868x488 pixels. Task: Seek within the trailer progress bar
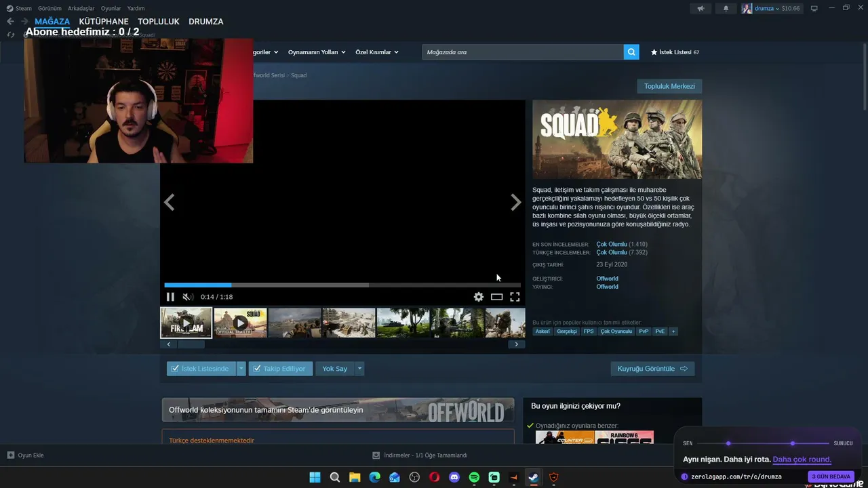click(342, 285)
